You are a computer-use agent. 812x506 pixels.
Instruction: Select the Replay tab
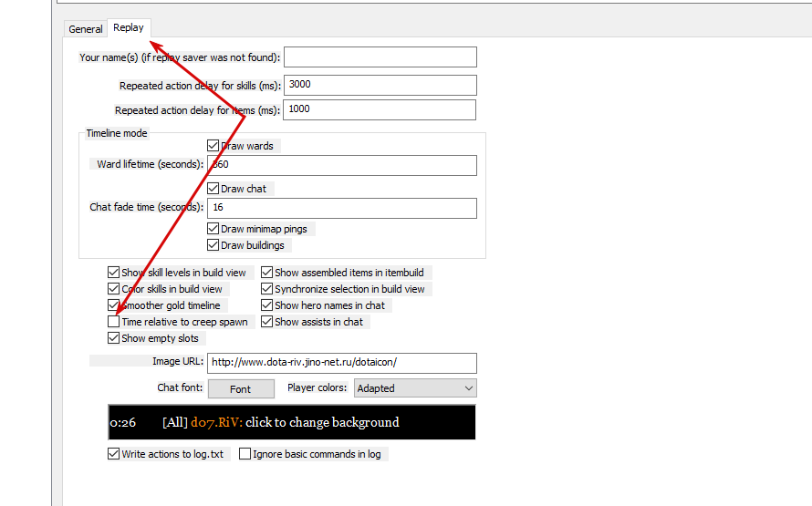point(129,27)
